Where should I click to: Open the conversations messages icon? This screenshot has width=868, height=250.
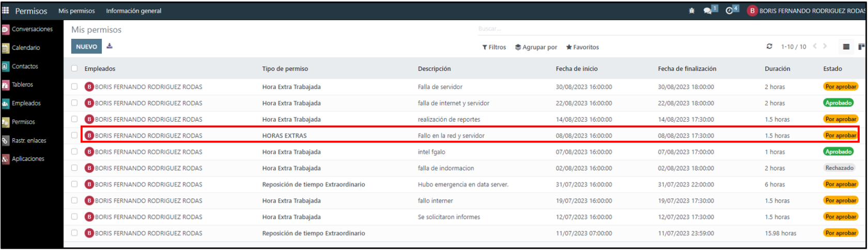point(708,11)
